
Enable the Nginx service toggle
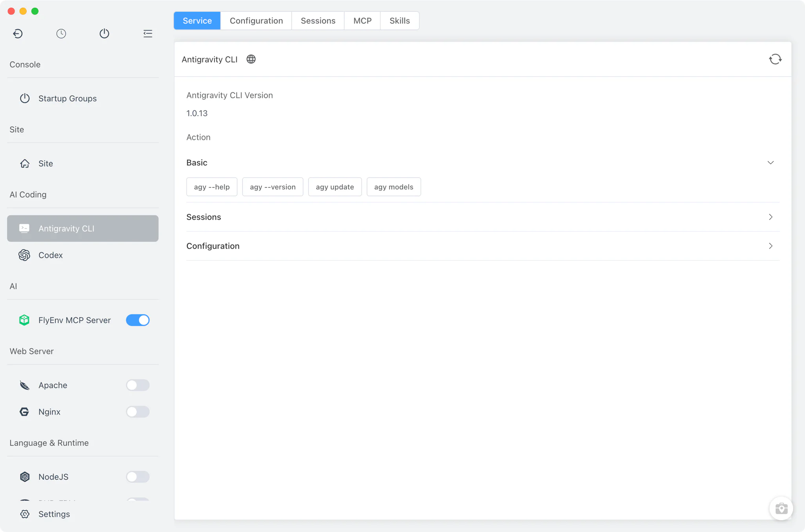pyautogui.click(x=138, y=412)
